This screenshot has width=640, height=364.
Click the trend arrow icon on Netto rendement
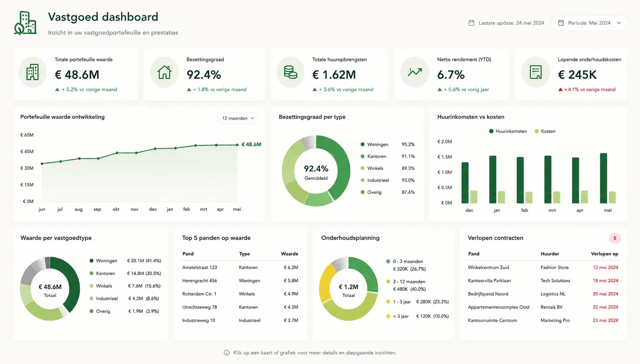point(415,72)
